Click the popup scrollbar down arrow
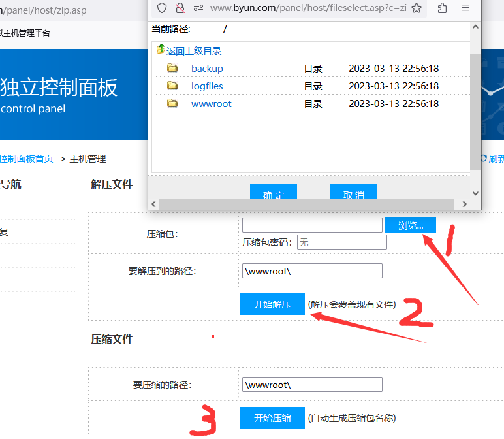The height and width of the screenshot is (439, 504). (475, 193)
